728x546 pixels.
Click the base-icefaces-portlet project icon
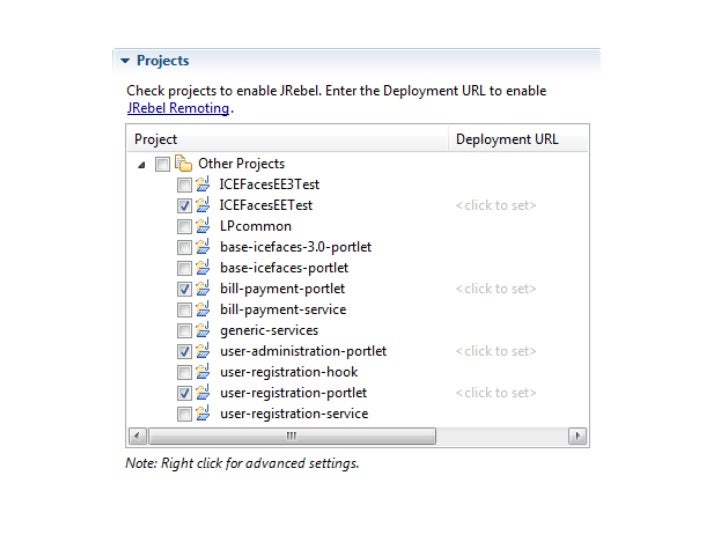point(202,267)
